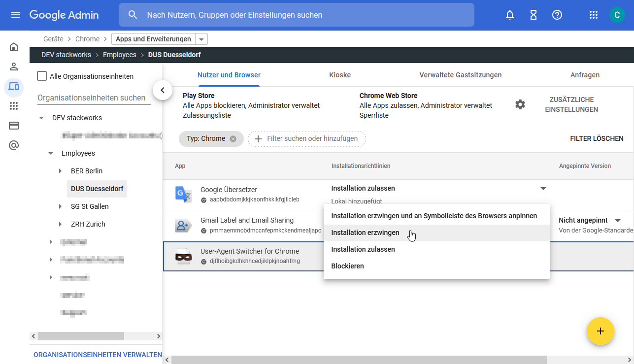634x364 pixels.
Task: Switch to Kioske tab
Action: tap(340, 75)
